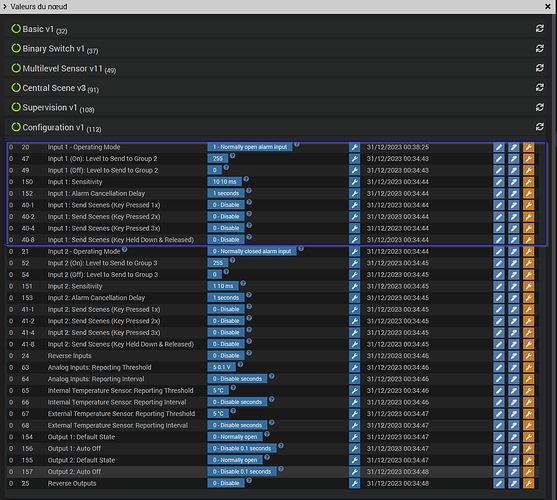Click pencil icon on Output 2: Auto Off row

click(x=499, y=472)
